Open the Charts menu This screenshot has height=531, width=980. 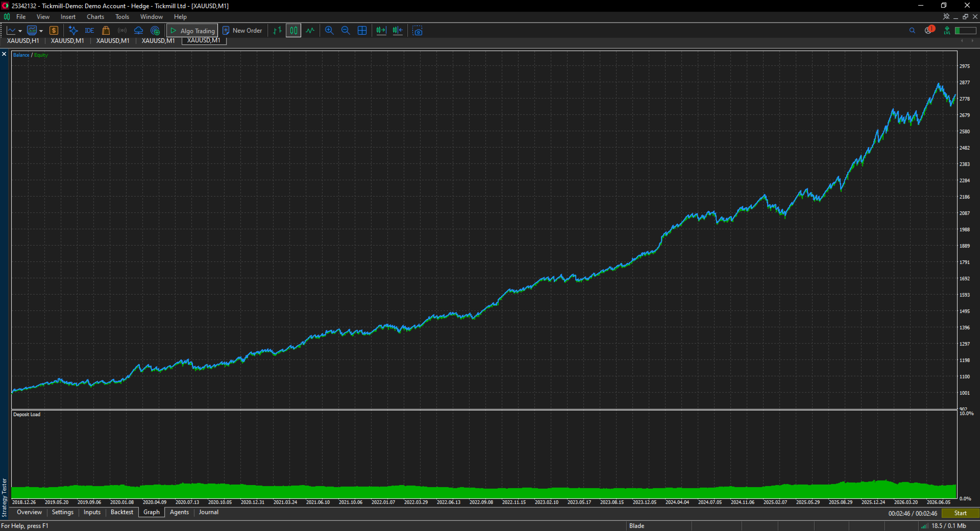[x=95, y=17]
